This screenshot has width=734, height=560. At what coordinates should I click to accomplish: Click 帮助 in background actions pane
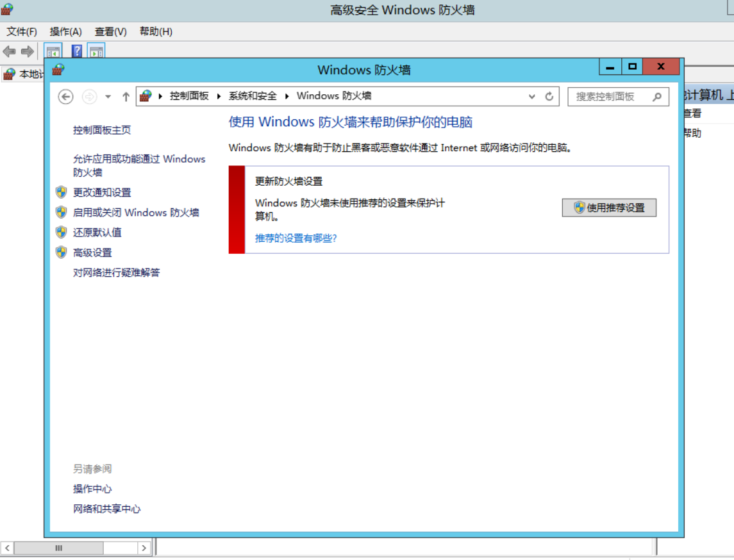point(693,133)
